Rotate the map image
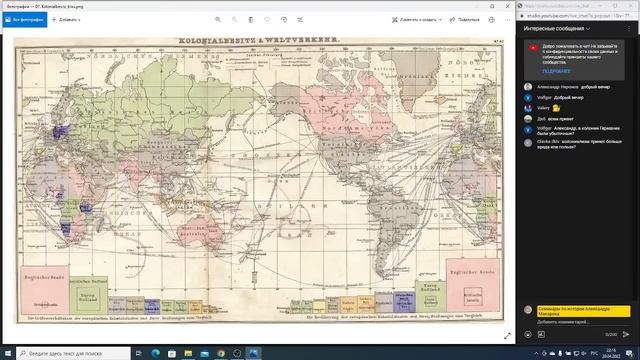 pyautogui.click(x=284, y=20)
